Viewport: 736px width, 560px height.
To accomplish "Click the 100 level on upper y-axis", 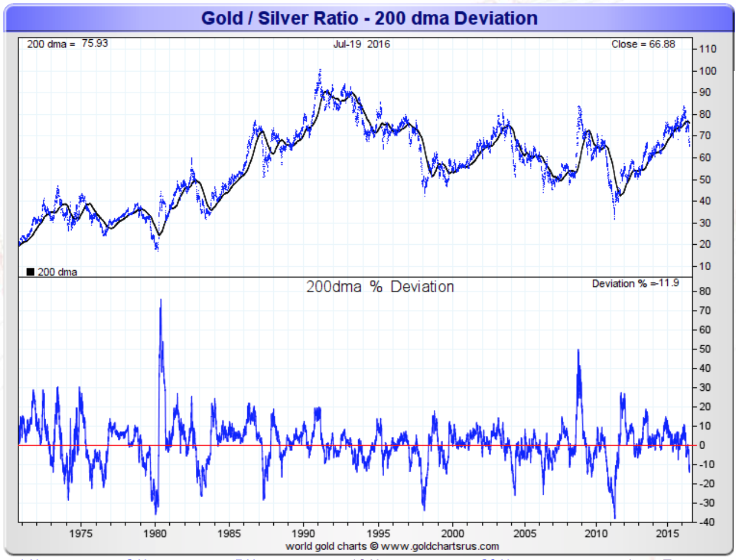I will point(708,71).
